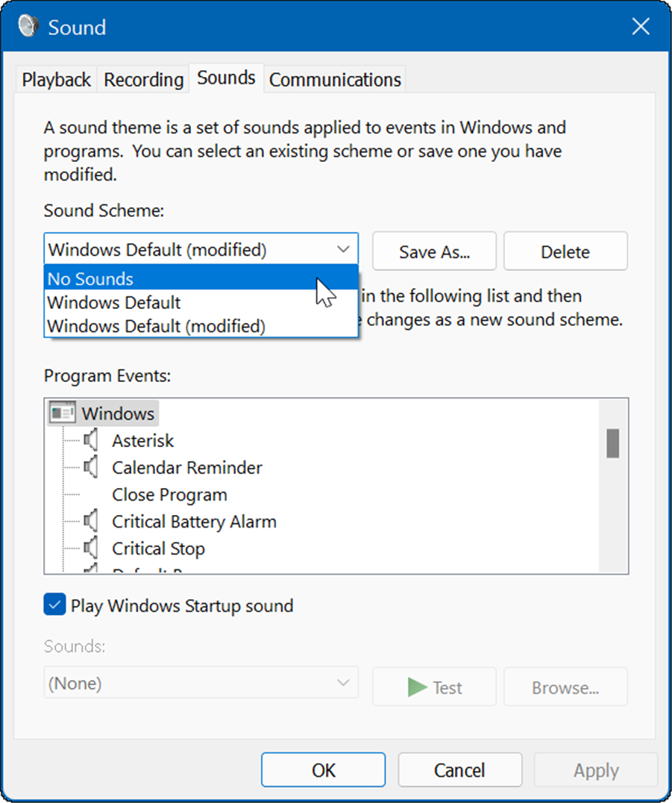The width and height of the screenshot is (672, 803).
Task: Select the speaker icon for Critical Battery Alarm
Action: click(x=91, y=521)
